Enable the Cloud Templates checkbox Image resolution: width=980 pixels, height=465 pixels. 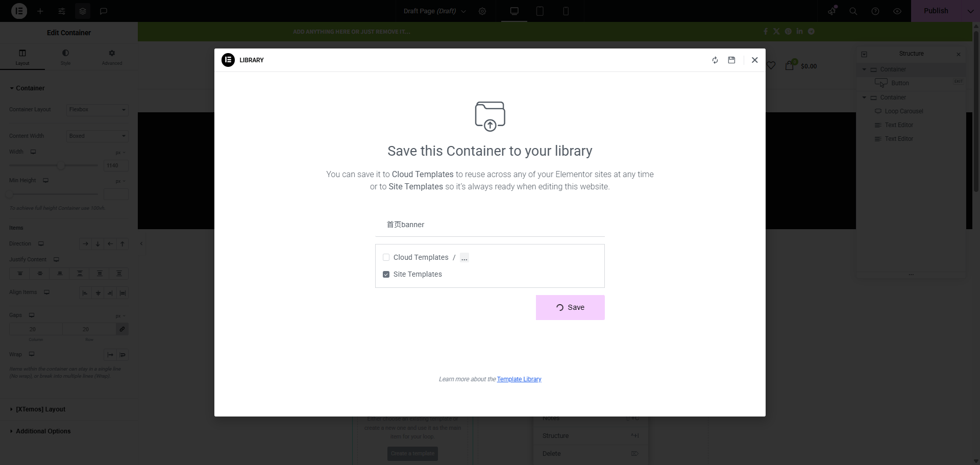(386, 258)
